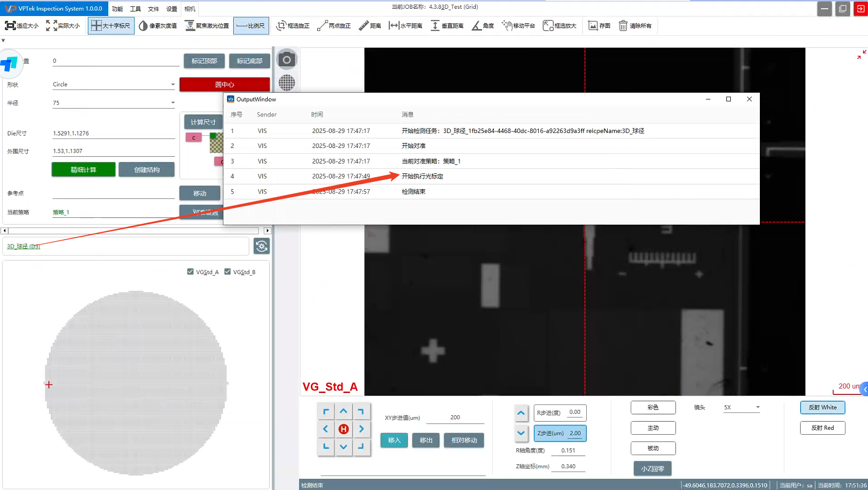868x490 pixels.
Task: Open the 相机 camera menu
Action: pyautogui.click(x=190, y=9)
